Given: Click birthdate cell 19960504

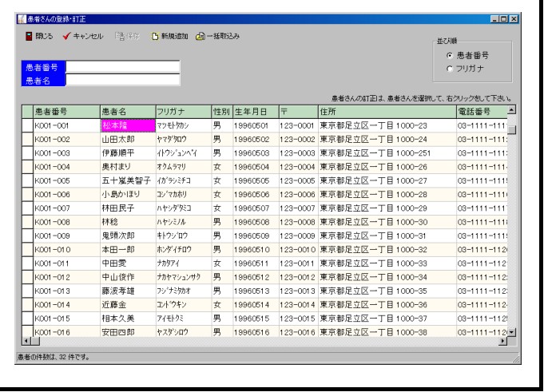Looking at the screenshot, I should tap(256, 167).
